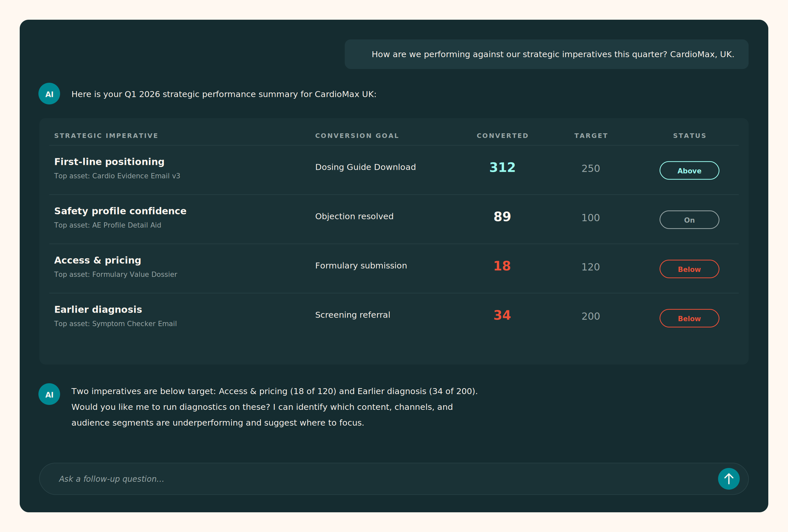
Task: Click the Below badge for Access & pricing
Action: click(x=689, y=269)
